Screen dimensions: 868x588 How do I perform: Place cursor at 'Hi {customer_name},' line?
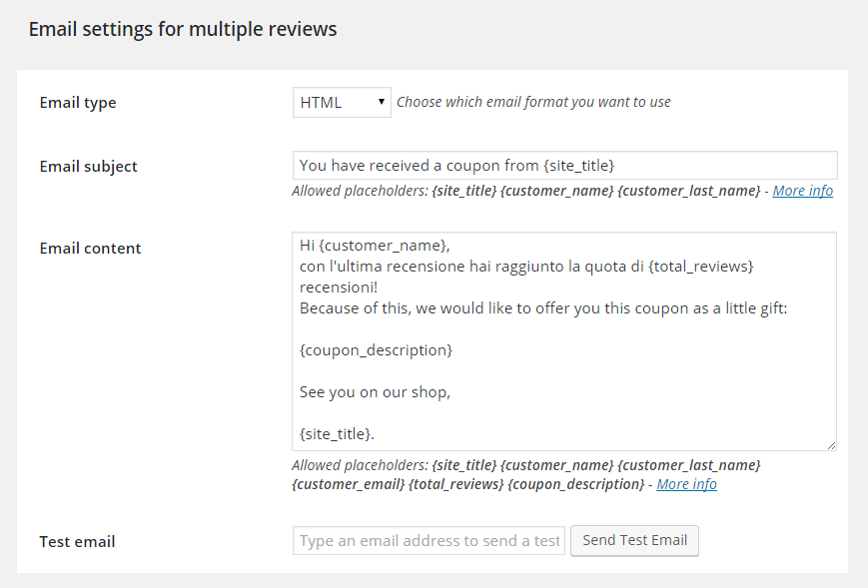(375, 245)
